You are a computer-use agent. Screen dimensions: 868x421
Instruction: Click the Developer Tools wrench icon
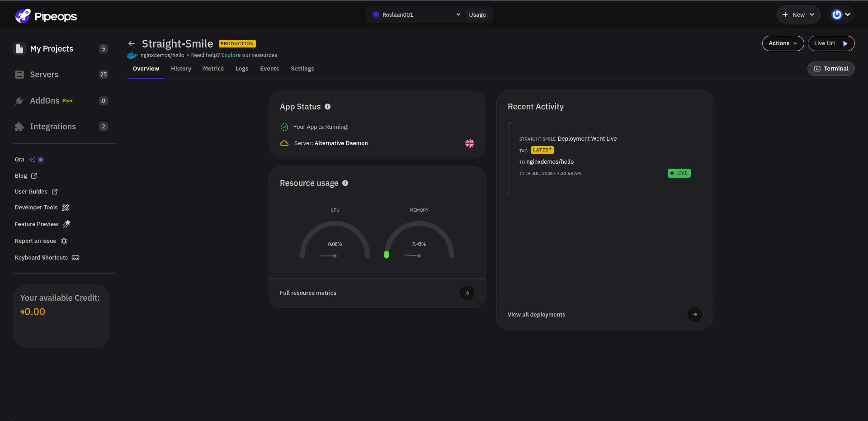(66, 208)
